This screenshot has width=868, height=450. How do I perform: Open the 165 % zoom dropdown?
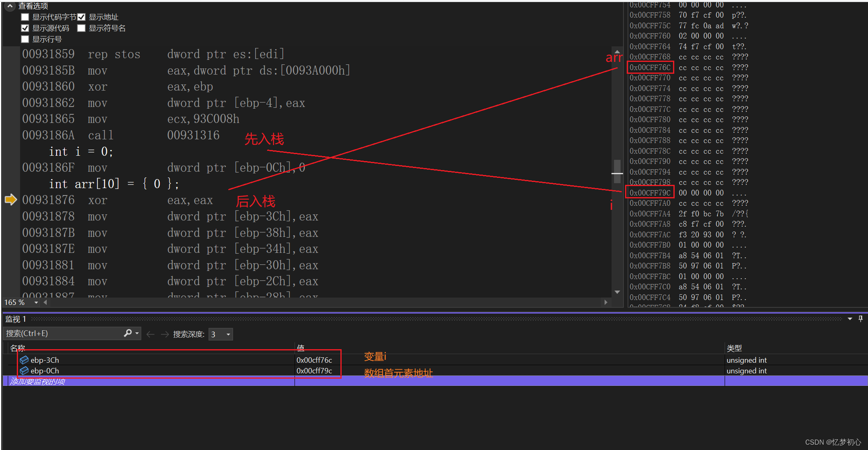click(x=36, y=302)
